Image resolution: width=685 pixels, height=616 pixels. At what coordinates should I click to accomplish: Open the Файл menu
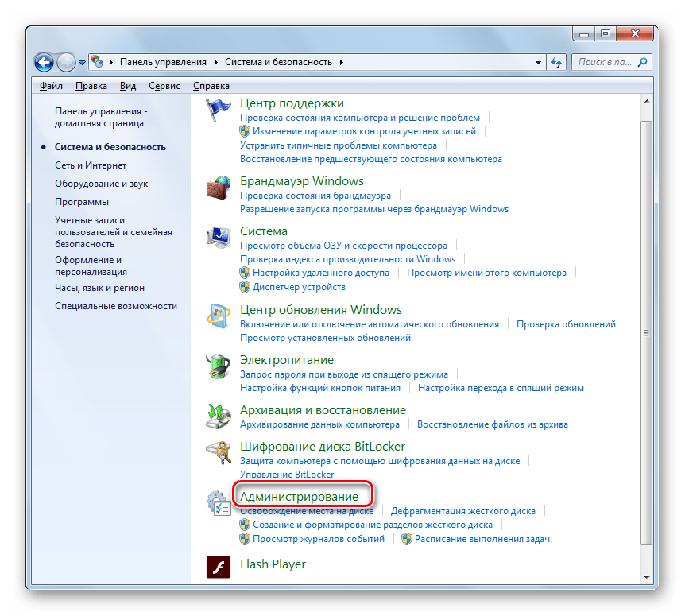point(51,86)
